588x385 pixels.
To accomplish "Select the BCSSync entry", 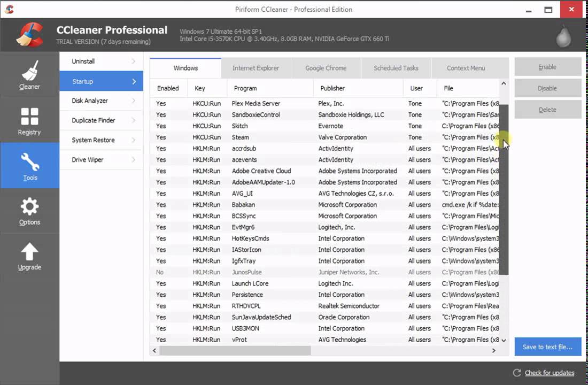I will tap(325, 216).
